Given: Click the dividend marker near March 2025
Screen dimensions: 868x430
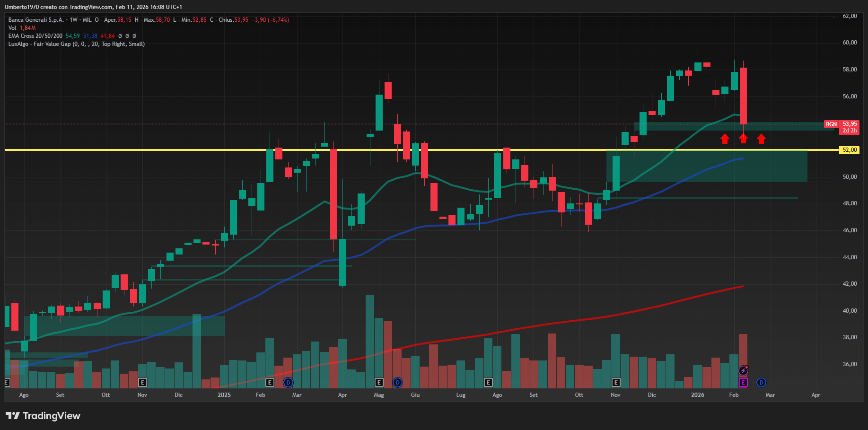Looking at the screenshot, I should coord(288,382).
